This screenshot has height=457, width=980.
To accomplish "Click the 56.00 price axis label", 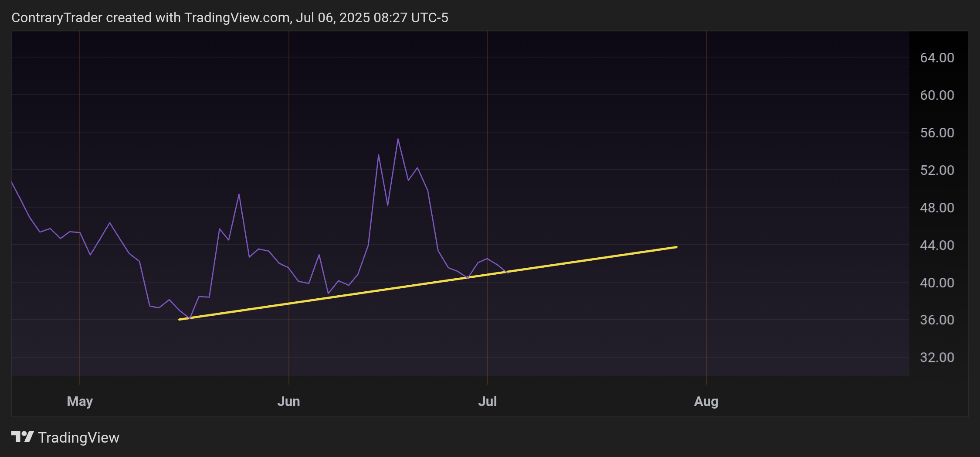I will (937, 133).
